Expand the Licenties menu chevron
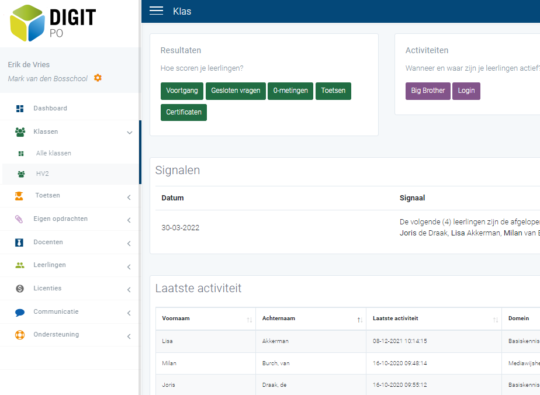The height and width of the screenshot is (395, 540). point(129,290)
